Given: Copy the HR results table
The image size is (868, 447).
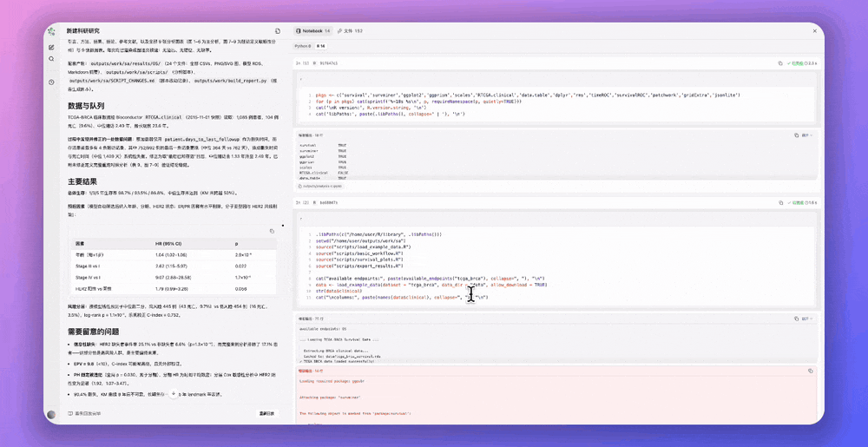Looking at the screenshot, I should pos(272,231).
